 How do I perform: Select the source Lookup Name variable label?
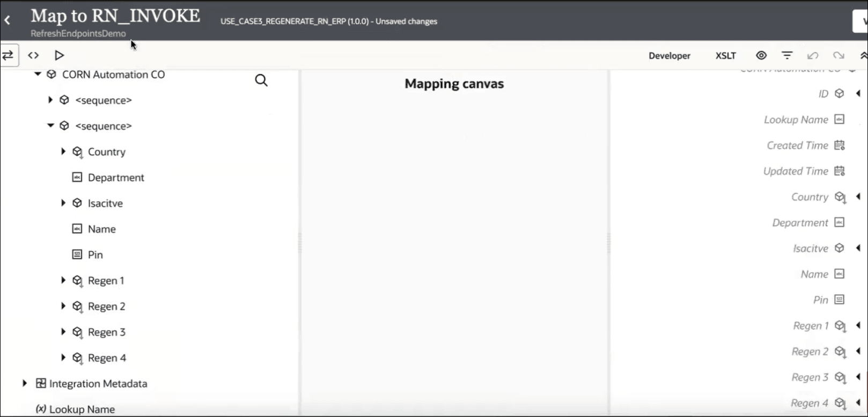[82, 409]
